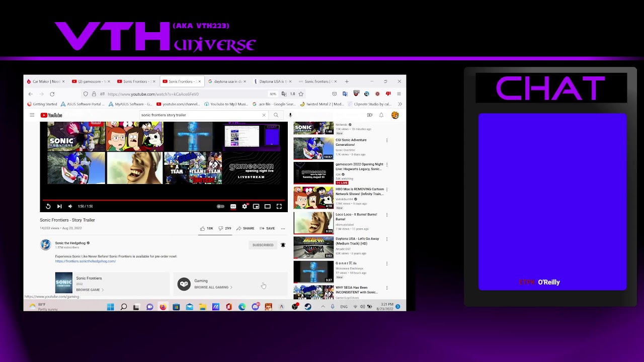
Task: Start voice search with microphone
Action: point(290,115)
